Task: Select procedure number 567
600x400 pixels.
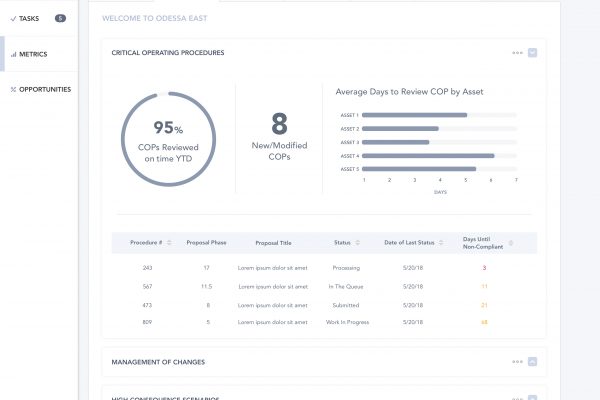Action: coord(147,286)
